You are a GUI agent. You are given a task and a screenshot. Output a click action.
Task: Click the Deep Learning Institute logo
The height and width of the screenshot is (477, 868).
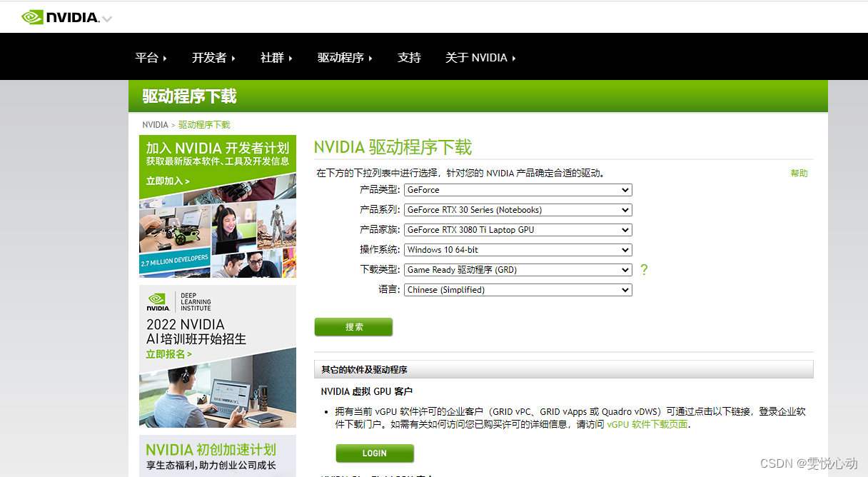(179, 301)
